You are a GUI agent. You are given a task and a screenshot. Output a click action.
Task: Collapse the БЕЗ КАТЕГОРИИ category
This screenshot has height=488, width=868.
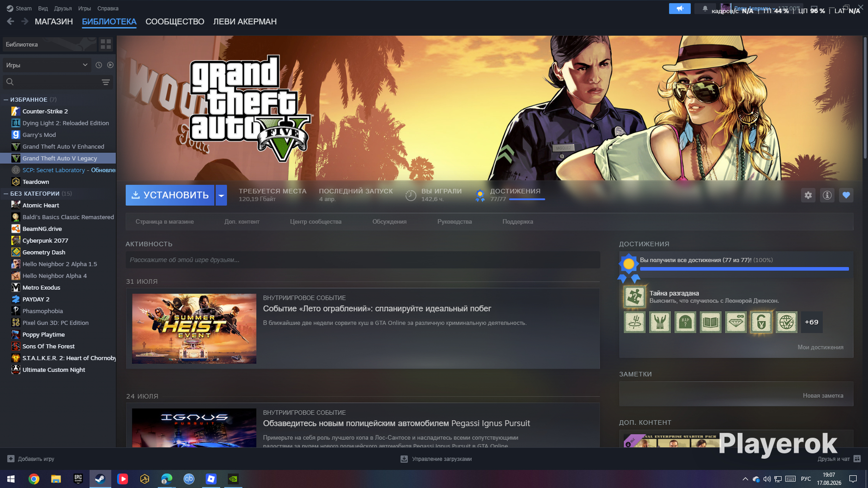pyautogui.click(x=6, y=194)
